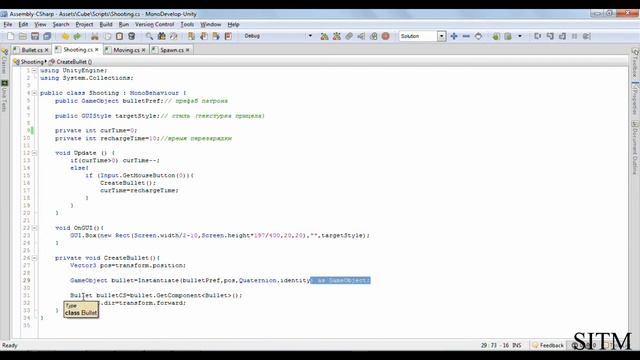Screen dimensions: 640x360
Task: Click the Step Over debug icon
Action: click(x=538, y=36)
